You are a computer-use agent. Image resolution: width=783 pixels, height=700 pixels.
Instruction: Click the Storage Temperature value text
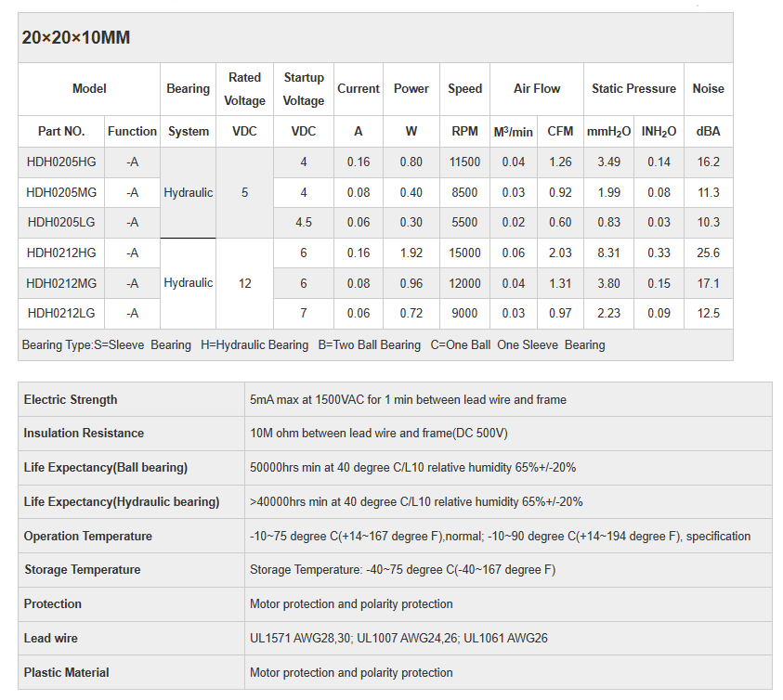(x=402, y=570)
